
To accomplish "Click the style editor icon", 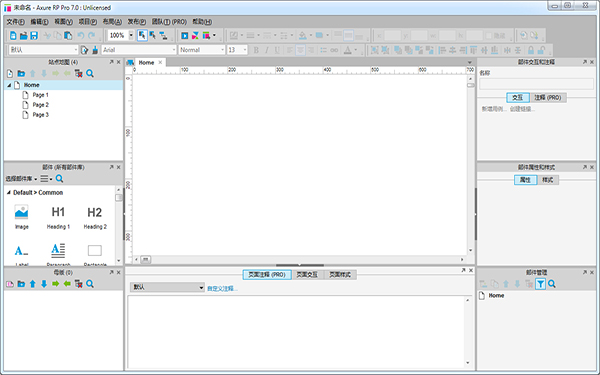I will [x=84, y=50].
